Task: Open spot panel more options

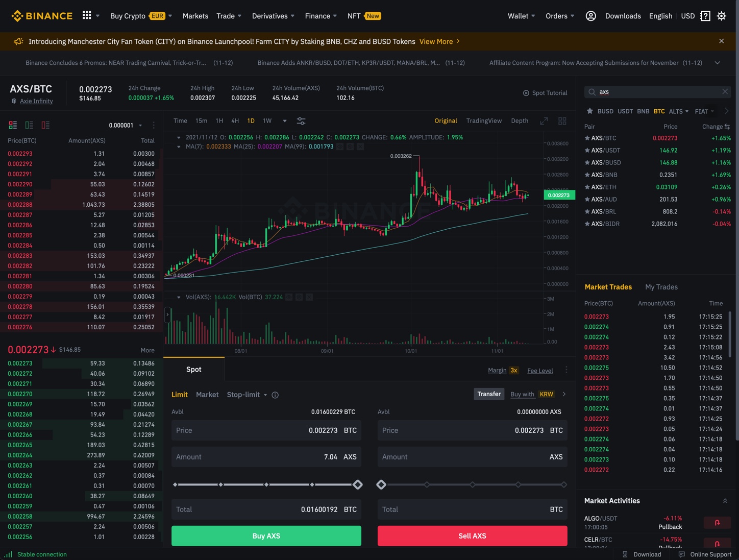Action: (566, 370)
